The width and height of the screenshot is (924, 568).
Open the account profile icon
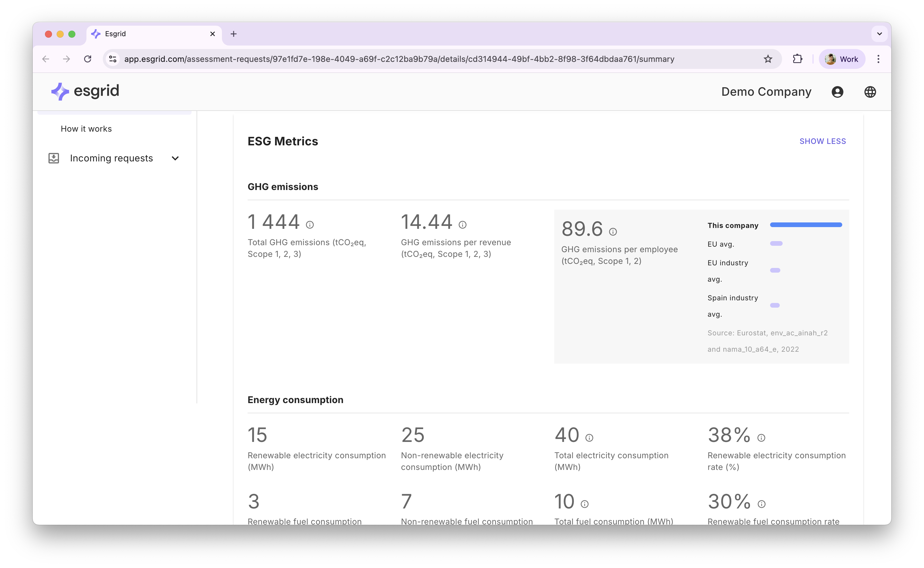click(837, 91)
